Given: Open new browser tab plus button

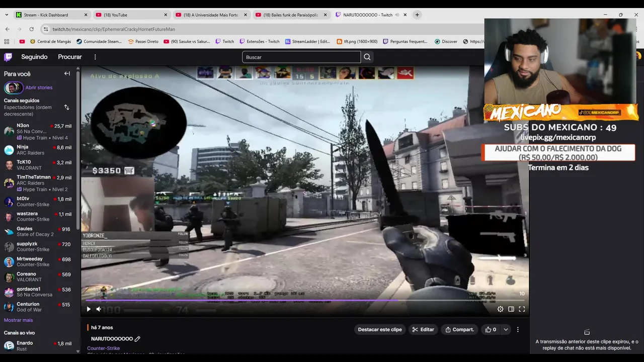Looking at the screenshot, I should pyautogui.click(x=417, y=15).
